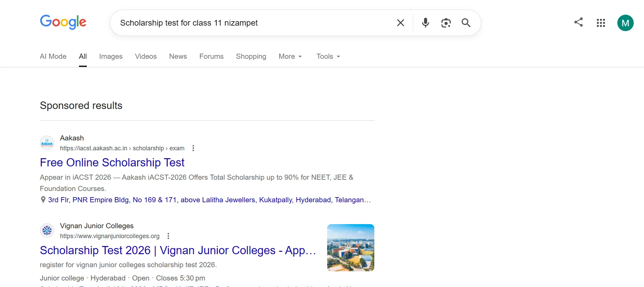Viewport: 644px width, 287px height.
Task: Open the Scholarship Test 2026 Vignan link
Action: [178, 250]
